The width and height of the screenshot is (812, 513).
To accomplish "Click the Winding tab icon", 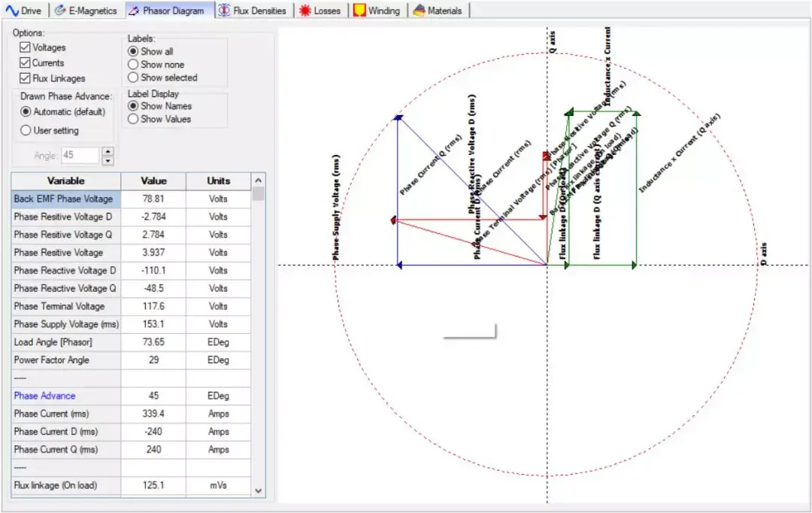I will coord(359,11).
